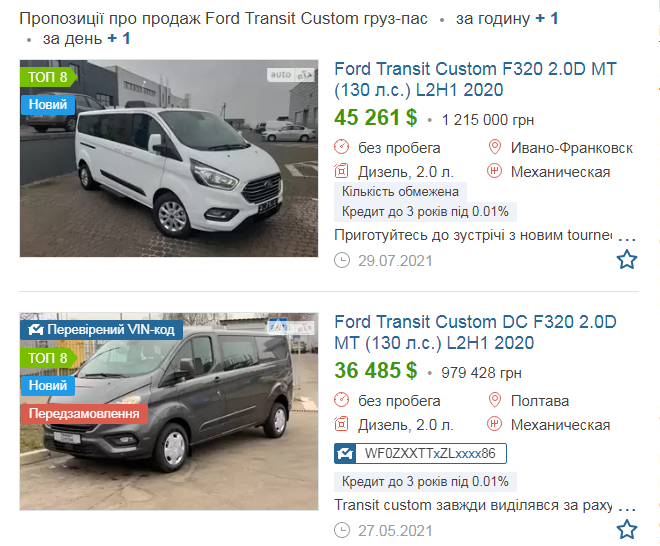Expand the truncated description of first listing
Image resolution: width=660 pixels, height=546 pixels.
(x=627, y=239)
